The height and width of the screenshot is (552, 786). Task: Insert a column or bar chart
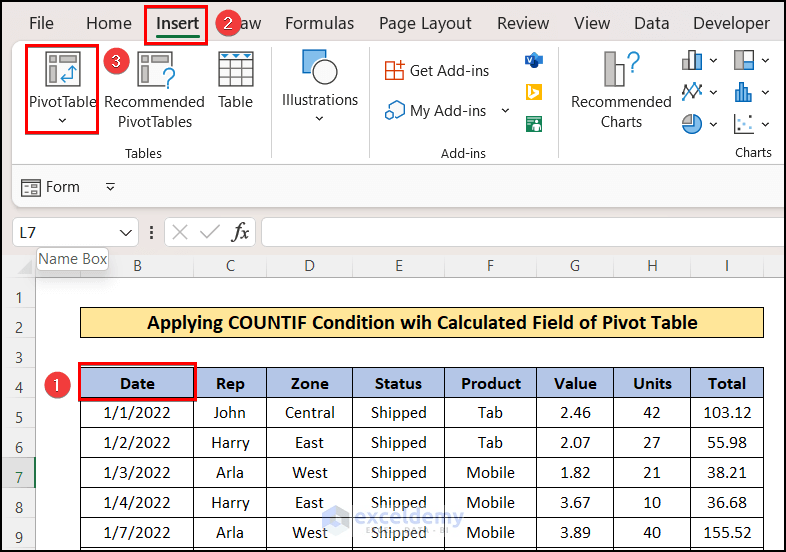pos(692,61)
